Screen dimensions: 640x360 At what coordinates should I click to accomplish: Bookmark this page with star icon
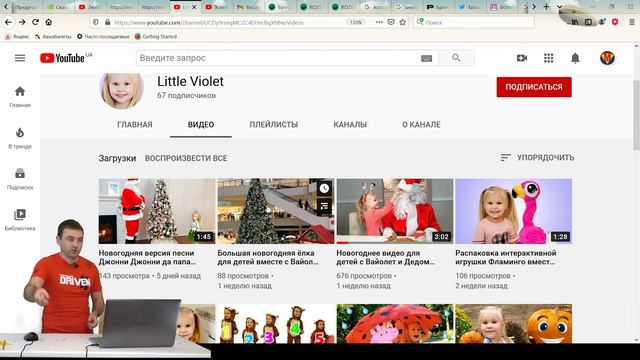(x=402, y=22)
